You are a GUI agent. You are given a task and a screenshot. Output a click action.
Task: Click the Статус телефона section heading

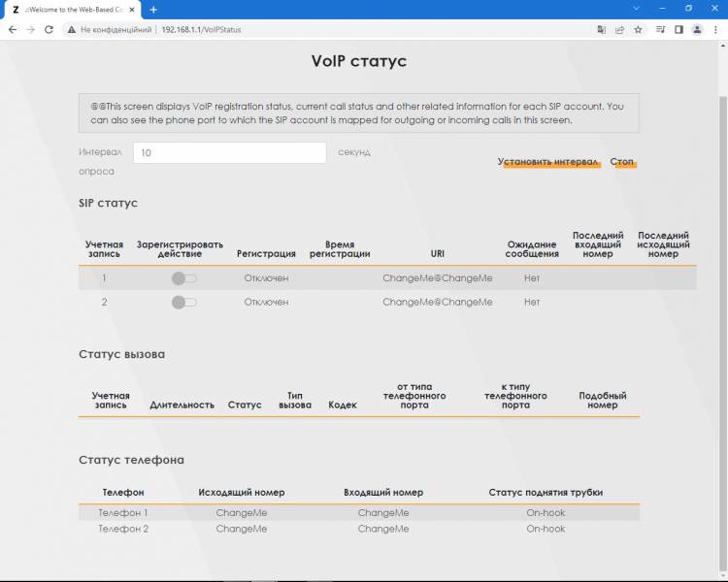point(131,460)
